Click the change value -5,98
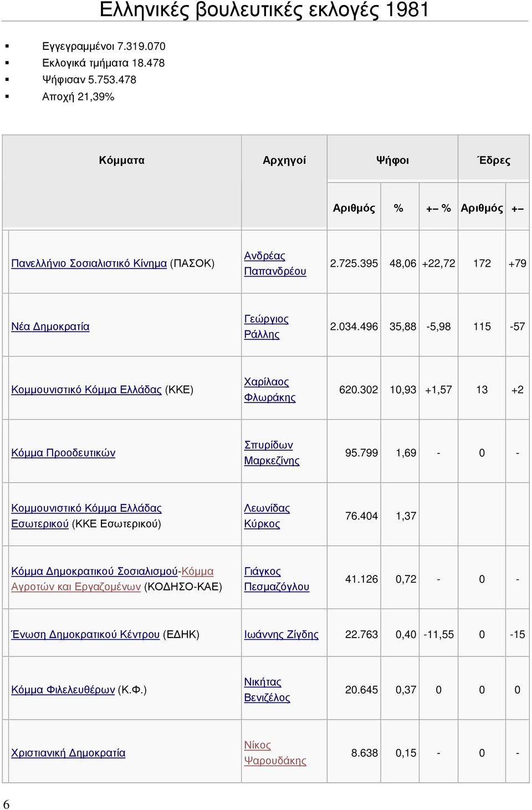This screenshot has height=810, width=532. pyautogui.click(x=438, y=327)
